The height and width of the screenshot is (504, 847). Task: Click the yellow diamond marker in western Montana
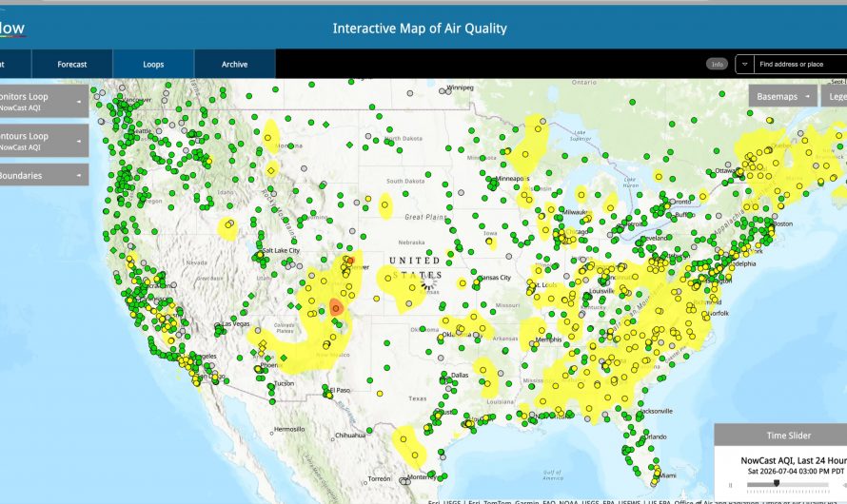tap(271, 170)
